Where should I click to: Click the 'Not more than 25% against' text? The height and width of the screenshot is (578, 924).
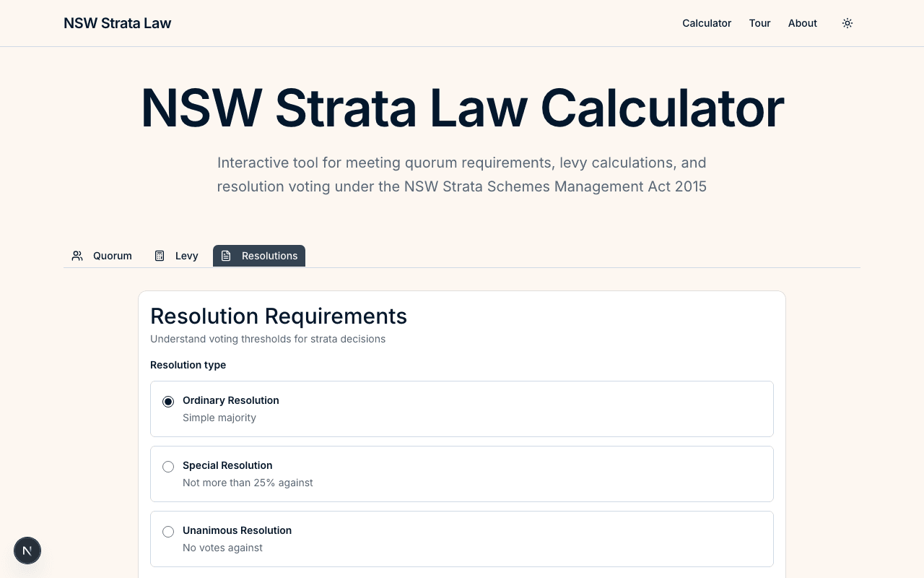[248, 483]
